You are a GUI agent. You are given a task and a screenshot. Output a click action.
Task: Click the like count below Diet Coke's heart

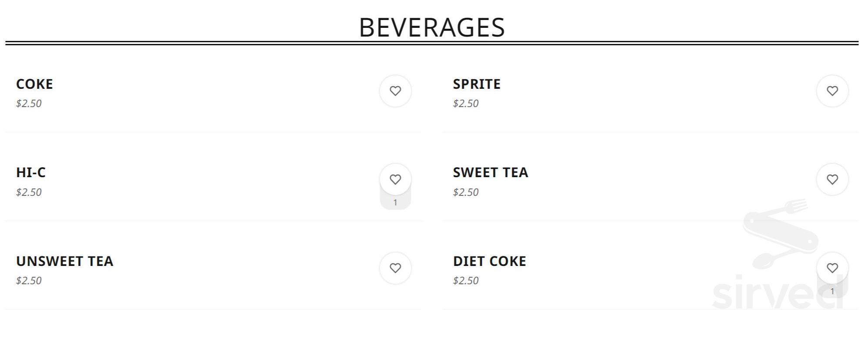point(832,291)
